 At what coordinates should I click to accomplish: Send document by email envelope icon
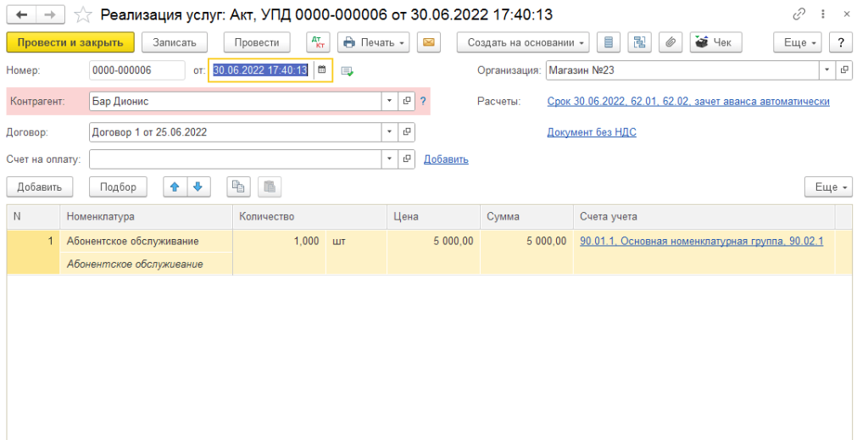[428, 42]
